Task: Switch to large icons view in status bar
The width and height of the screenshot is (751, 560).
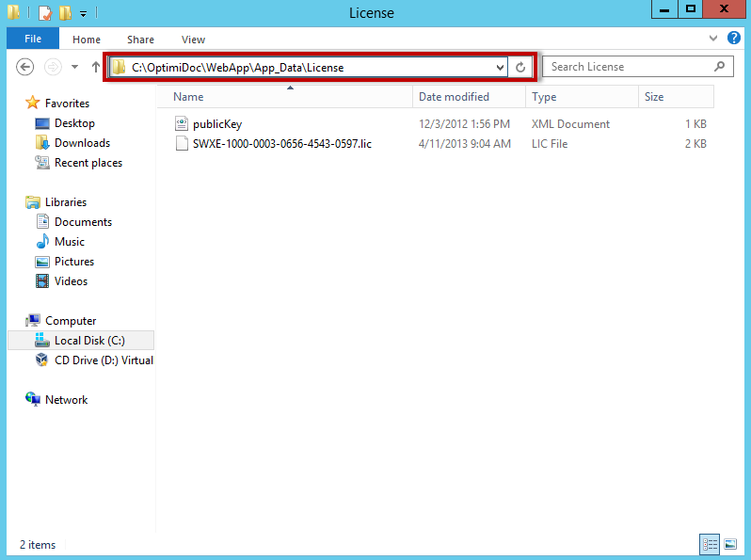Action: [730, 544]
